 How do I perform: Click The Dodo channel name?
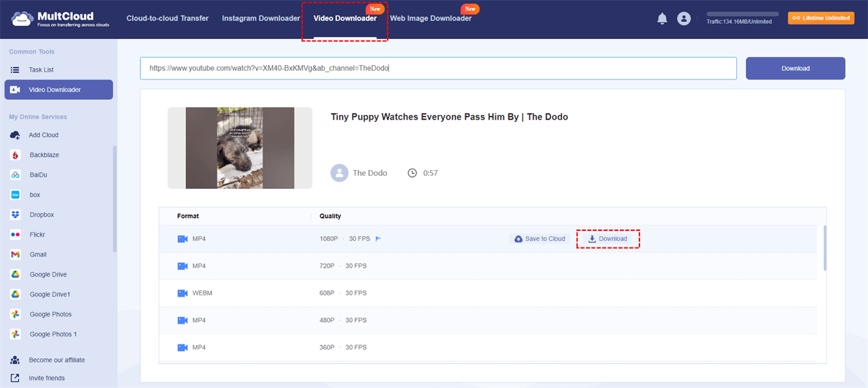point(370,173)
